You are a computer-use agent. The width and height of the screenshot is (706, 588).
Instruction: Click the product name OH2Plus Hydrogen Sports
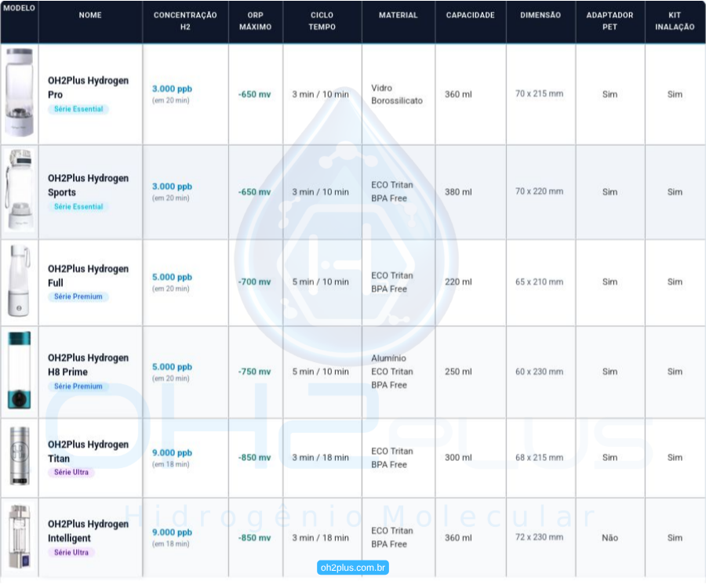click(x=88, y=185)
